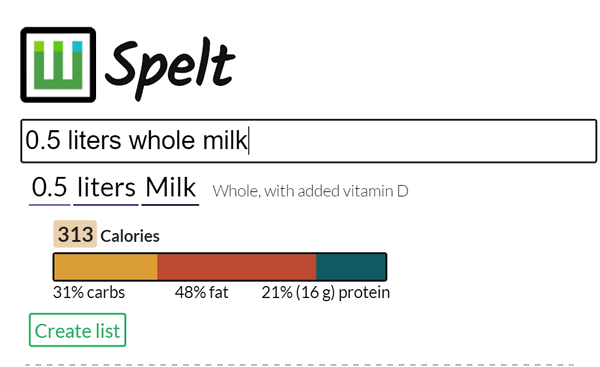Click the red fat bar segment

click(x=237, y=267)
